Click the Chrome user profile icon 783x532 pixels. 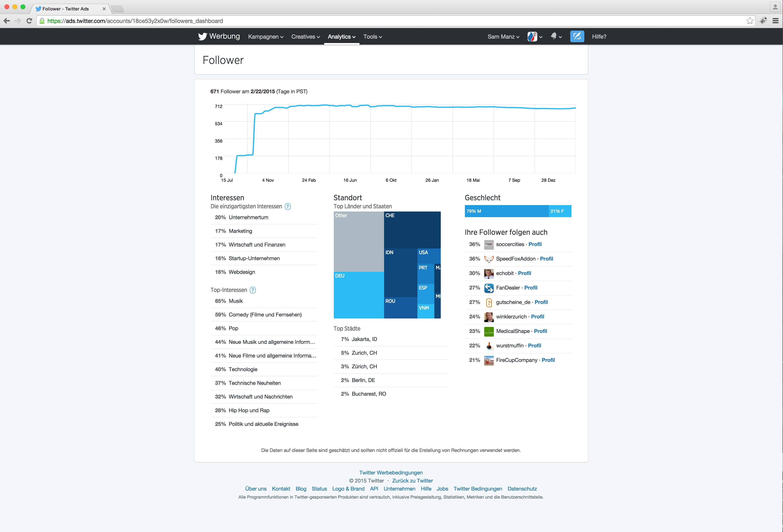tap(775, 7)
